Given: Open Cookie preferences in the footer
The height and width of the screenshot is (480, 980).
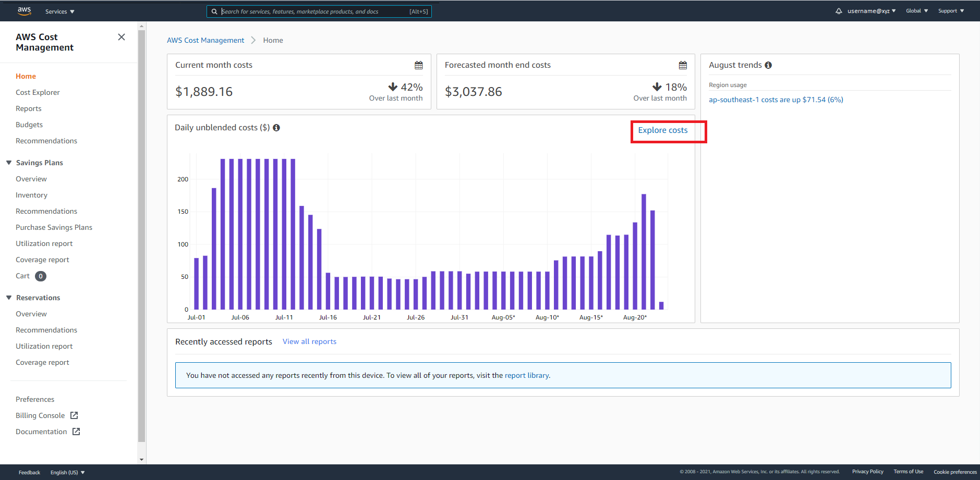Looking at the screenshot, I should (955, 472).
